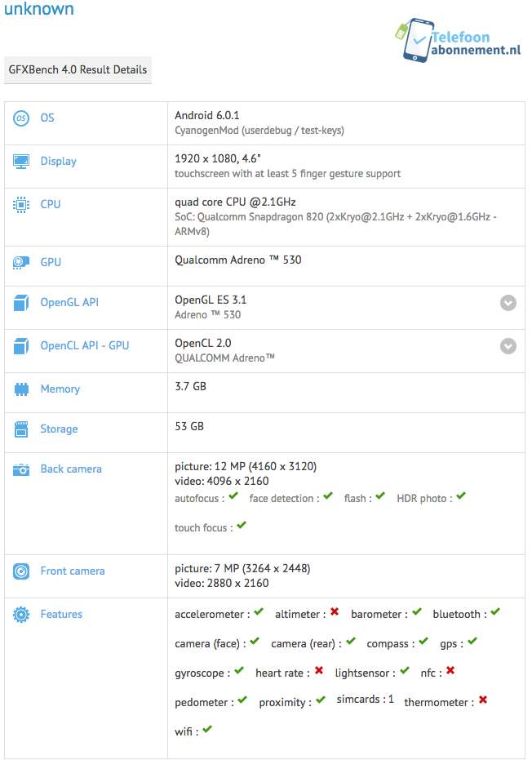Click the gps green checkmark
532x760 pixels.
tap(473, 642)
